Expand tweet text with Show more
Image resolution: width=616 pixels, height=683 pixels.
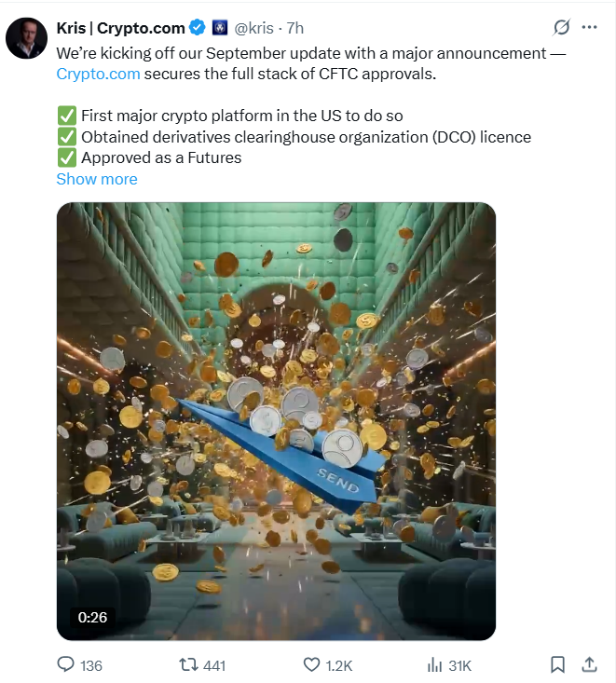tap(96, 179)
